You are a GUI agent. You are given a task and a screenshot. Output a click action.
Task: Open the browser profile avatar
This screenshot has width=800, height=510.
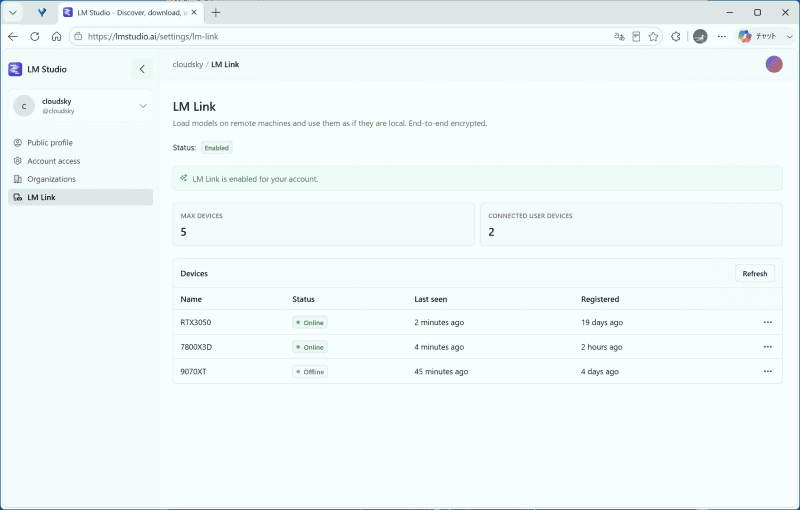pos(700,37)
